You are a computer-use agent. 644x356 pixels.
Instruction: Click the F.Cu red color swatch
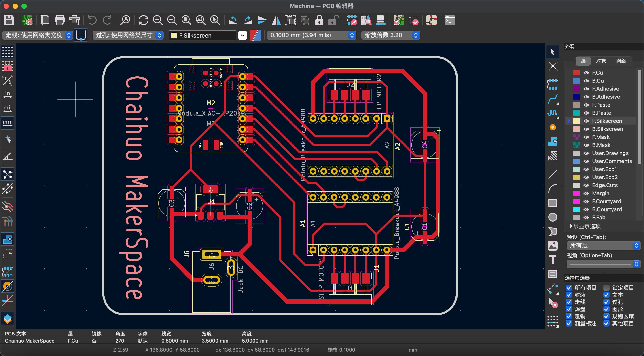pyautogui.click(x=576, y=73)
